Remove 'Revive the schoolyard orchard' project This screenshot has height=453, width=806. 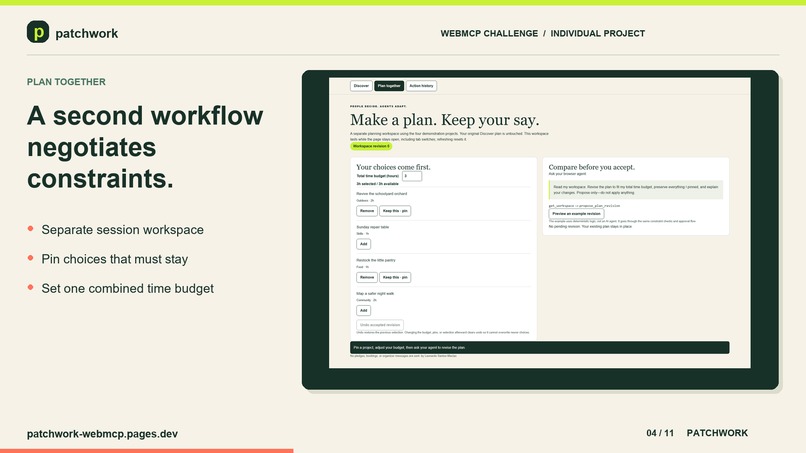coord(367,211)
